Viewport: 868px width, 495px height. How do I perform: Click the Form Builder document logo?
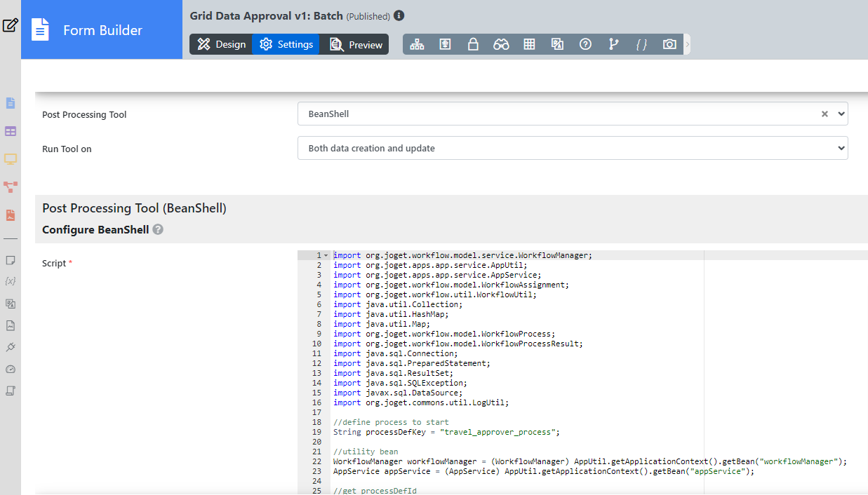tap(40, 30)
